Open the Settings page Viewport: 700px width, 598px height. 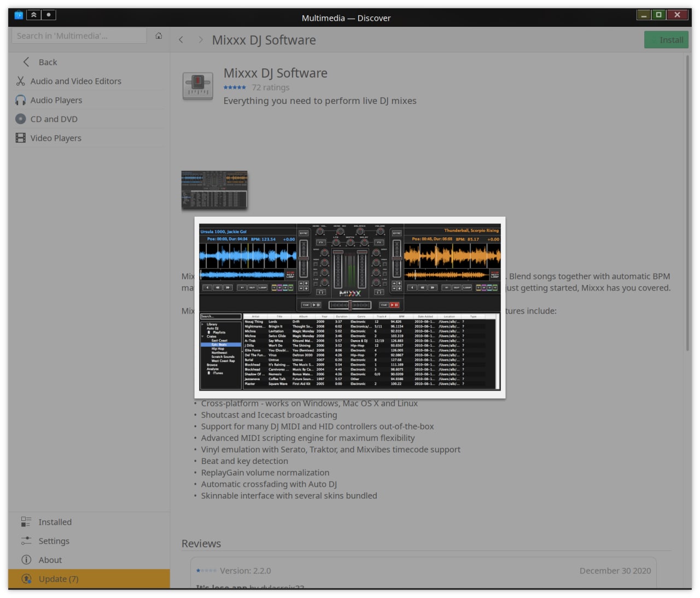(x=89, y=541)
